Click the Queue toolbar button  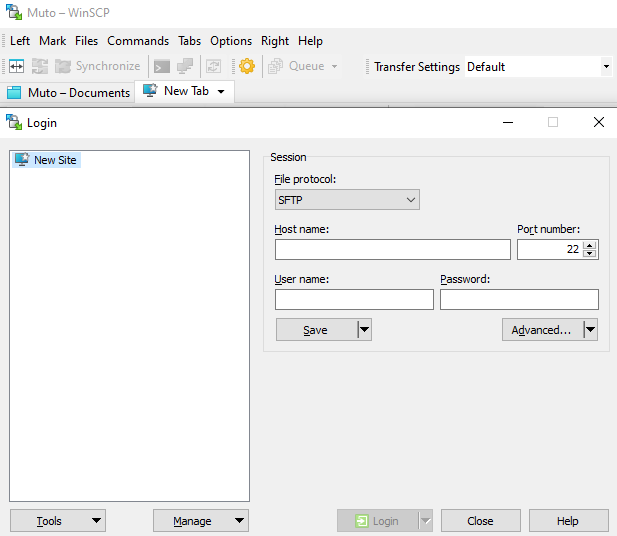[296, 66]
